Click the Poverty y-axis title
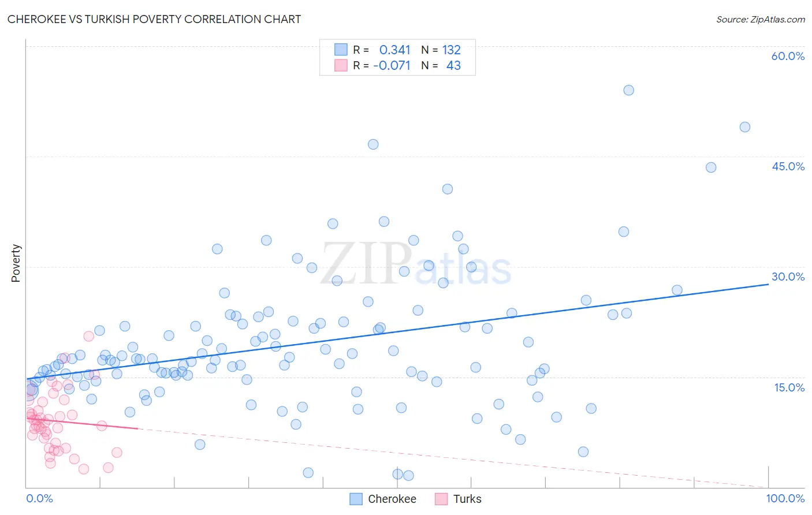Image resolution: width=812 pixels, height=515 pixels. (16, 263)
